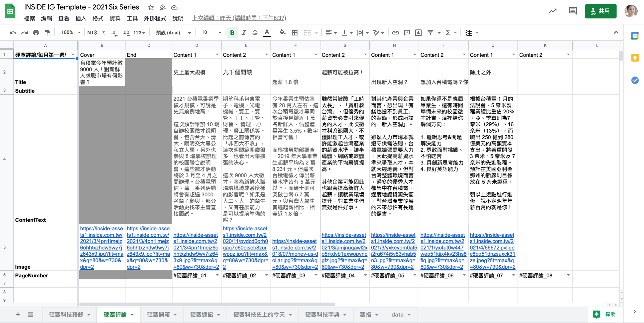The width and height of the screenshot is (644, 323).
Task: Format as NT$ currency
Action: (x=92, y=32)
